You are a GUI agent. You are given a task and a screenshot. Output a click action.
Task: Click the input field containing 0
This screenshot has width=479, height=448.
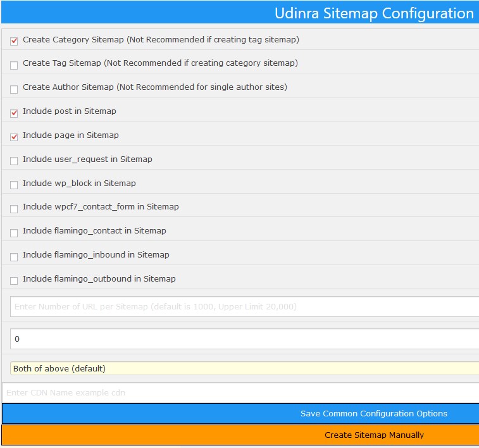click(244, 339)
